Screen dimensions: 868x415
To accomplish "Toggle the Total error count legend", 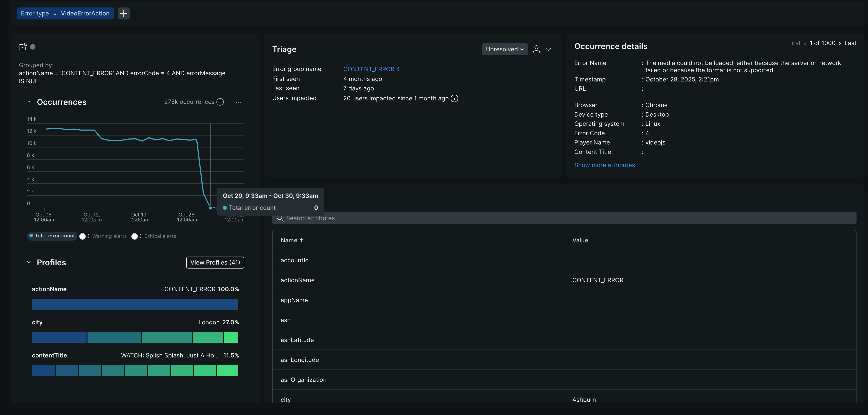I will pyautogui.click(x=52, y=236).
